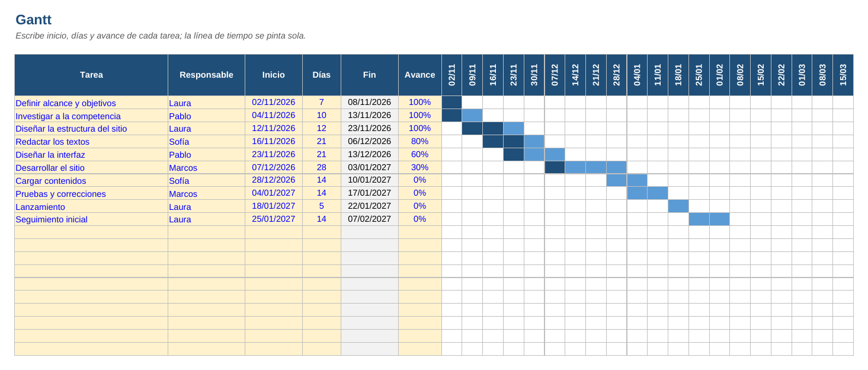The width and height of the screenshot is (868, 370).
Task: Click the 07/12 week header
Action: coord(555,75)
